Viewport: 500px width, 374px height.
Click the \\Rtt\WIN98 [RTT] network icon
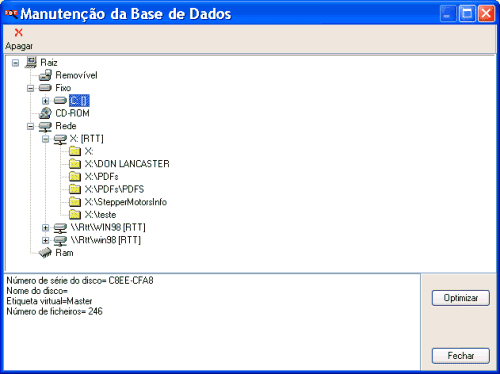(x=60, y=228)
